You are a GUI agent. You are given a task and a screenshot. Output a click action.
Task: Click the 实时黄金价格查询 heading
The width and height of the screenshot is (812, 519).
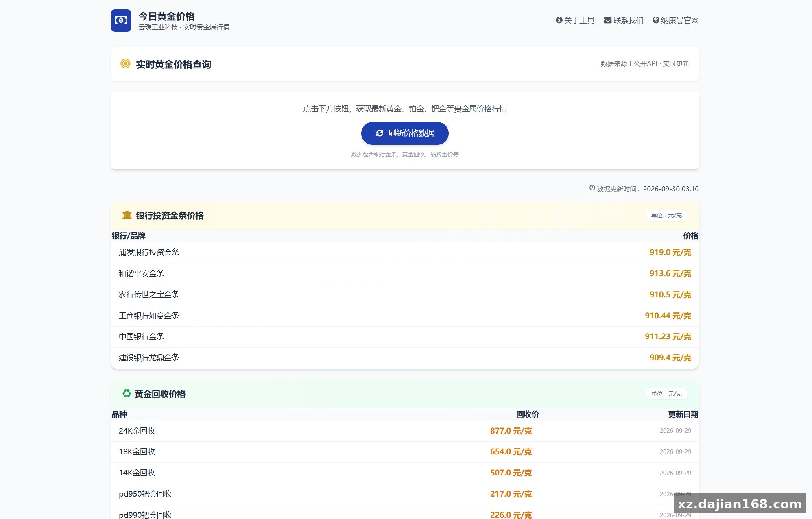tap(173, 64)
